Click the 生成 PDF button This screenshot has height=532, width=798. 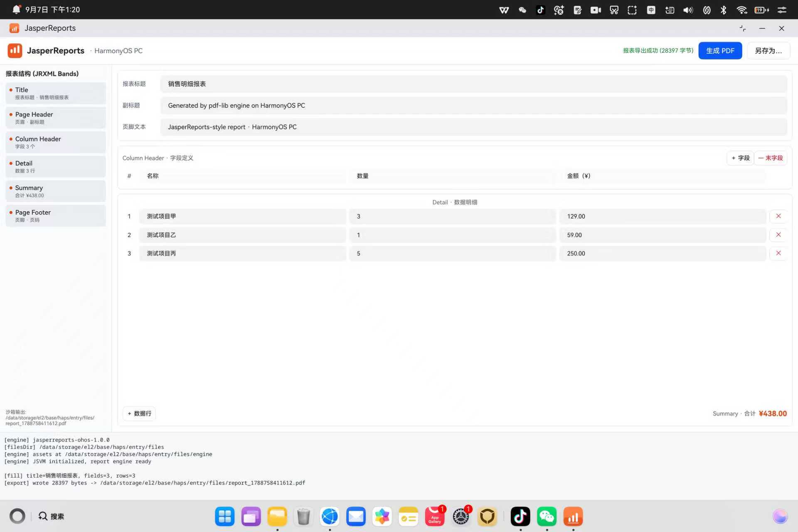coord(720,51)
